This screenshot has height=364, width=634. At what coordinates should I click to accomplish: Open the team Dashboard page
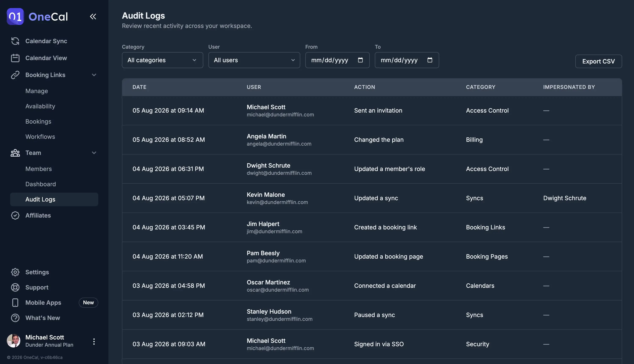pyautogui.click(x=40, y=184)
